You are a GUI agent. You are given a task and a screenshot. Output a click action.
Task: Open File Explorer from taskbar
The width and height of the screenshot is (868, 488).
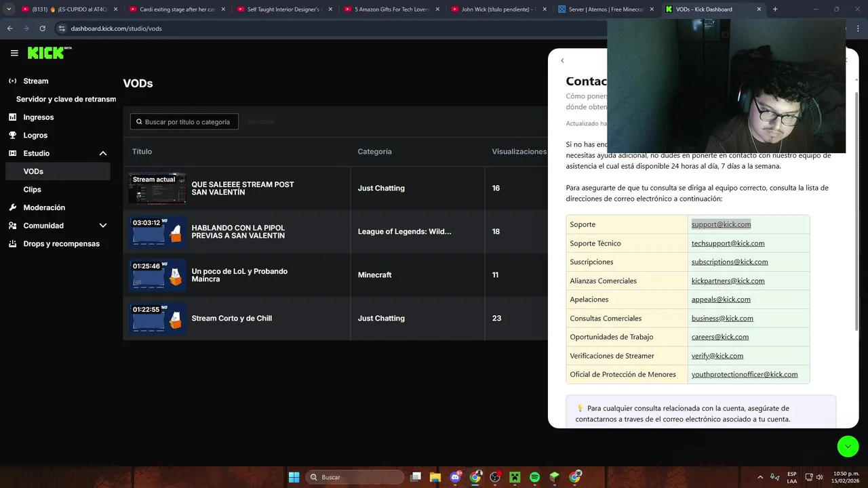tap(435, 477)
